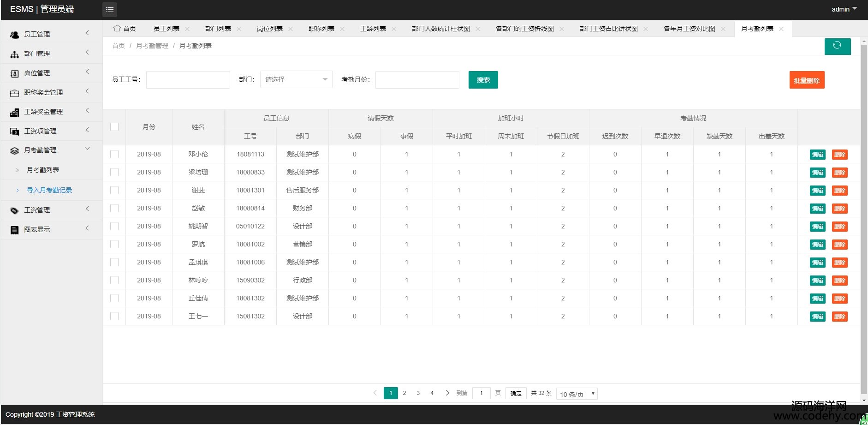Click 删除 button for 梁培珊 row

click(x=840, y=173)
